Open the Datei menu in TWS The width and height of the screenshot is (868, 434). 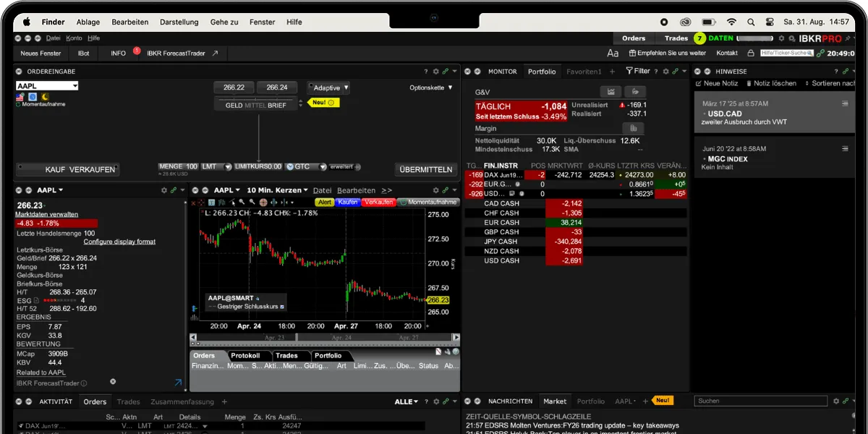point(53,38)
